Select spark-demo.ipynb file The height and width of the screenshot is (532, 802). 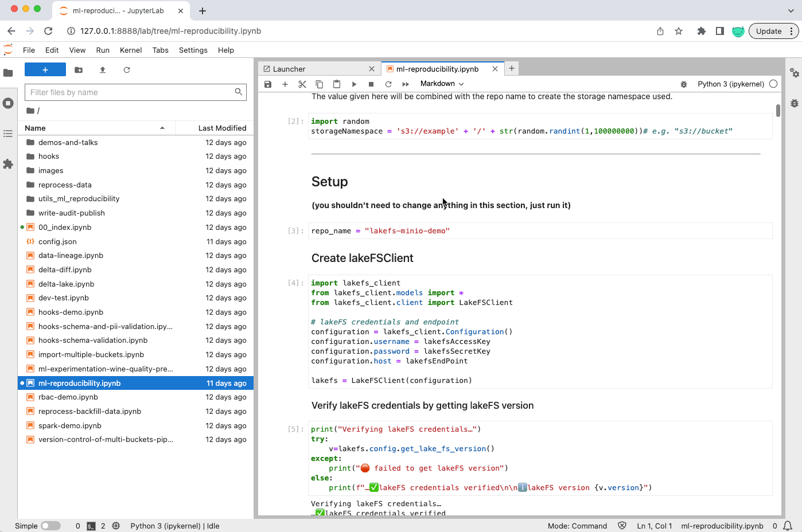[136, 426]
